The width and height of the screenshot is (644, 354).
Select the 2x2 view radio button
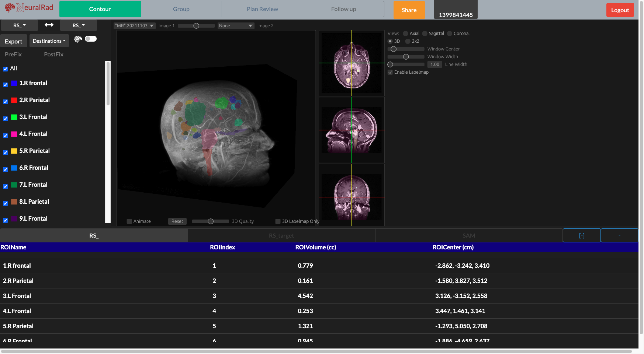[407, 41]
